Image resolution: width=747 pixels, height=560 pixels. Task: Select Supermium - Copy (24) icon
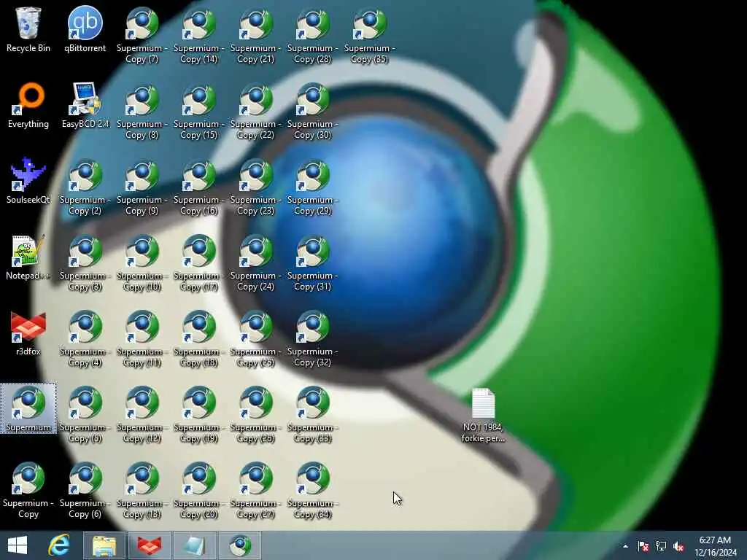255,262
